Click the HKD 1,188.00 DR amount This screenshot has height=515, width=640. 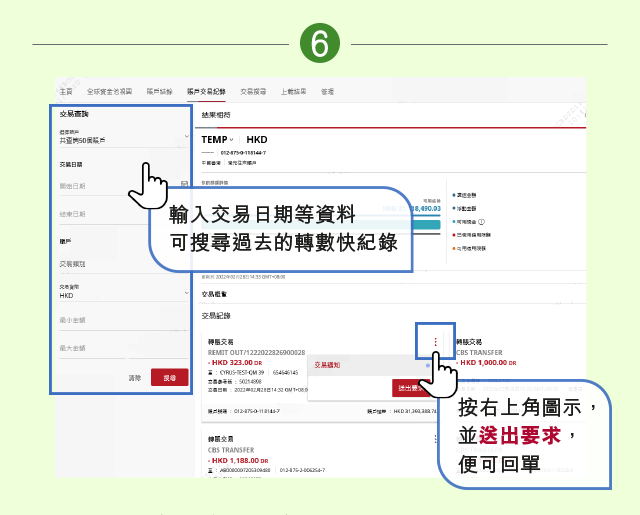pyautogui.click(x=240, y=461)
